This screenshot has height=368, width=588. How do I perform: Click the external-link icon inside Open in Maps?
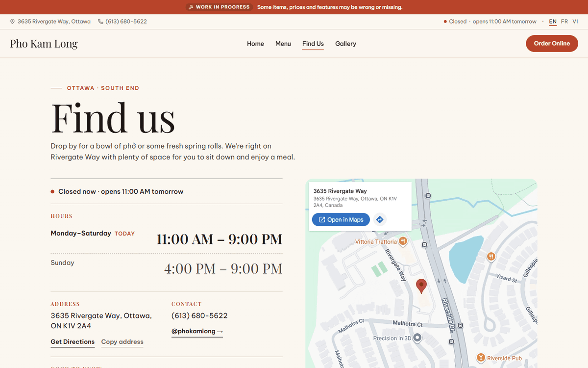click(x=322, y=220)
